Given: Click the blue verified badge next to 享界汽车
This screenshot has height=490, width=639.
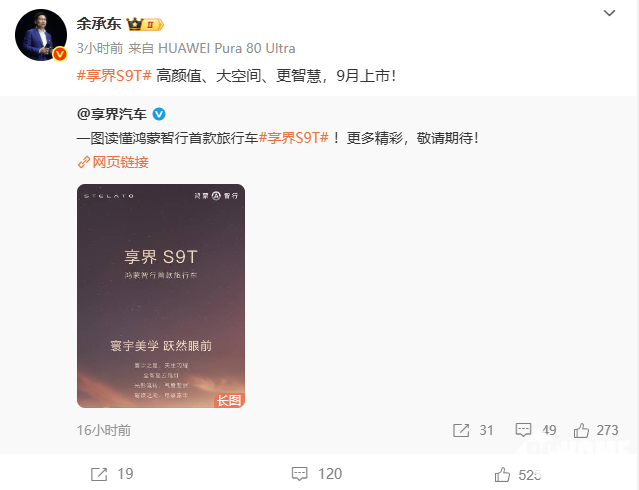Looking at the screenshot, I should click(x=159, y=114).
